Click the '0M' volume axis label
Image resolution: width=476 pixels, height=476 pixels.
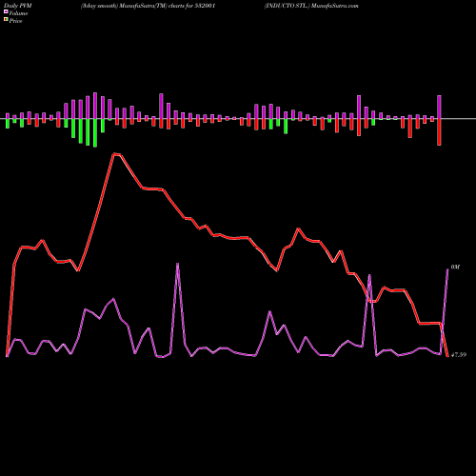(x=455, y=268)
